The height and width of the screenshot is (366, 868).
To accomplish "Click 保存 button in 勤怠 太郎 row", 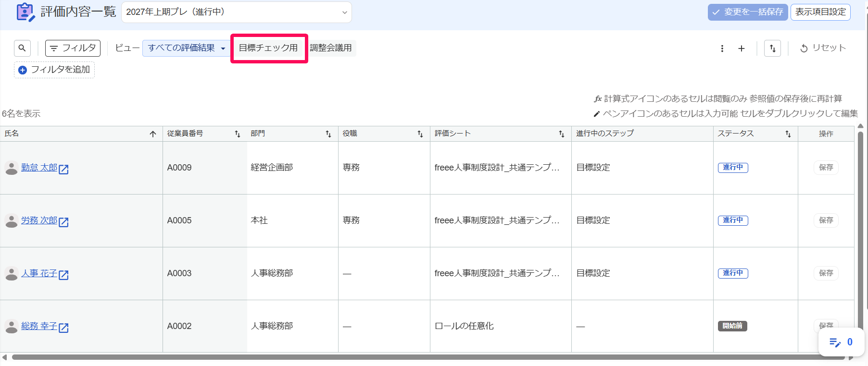I will point(826,168).
